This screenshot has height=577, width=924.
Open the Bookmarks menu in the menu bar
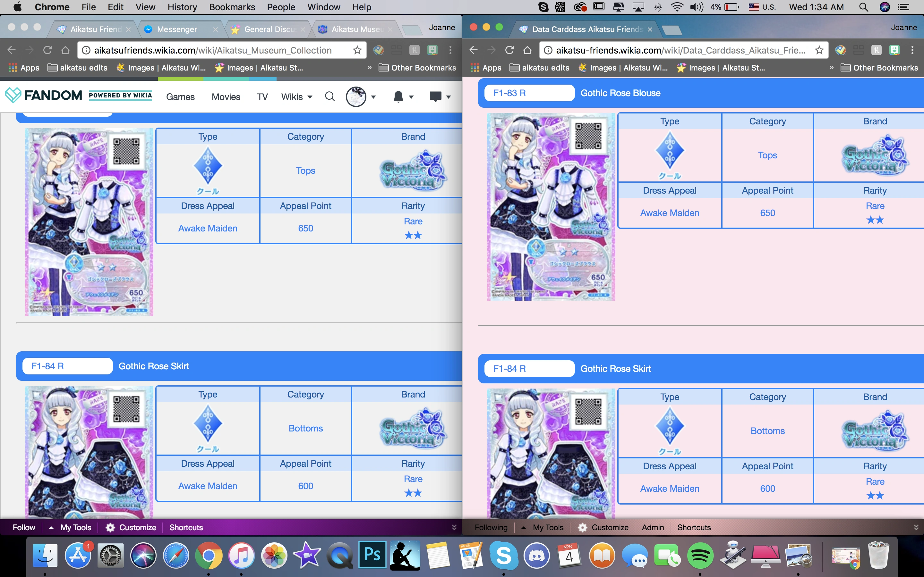coord(232,7)
